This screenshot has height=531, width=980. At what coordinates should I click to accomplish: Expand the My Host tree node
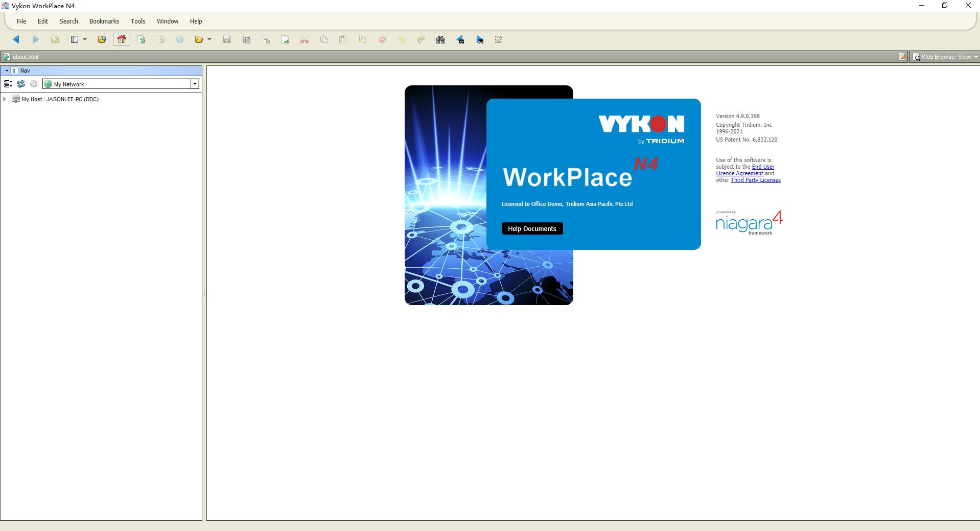point(5,99)
